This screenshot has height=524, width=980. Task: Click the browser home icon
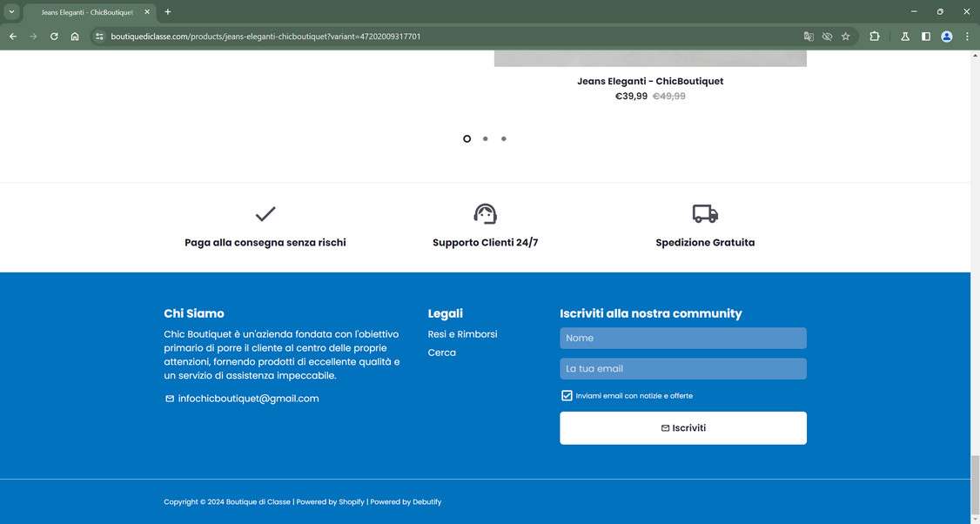(x=75, y=37)
